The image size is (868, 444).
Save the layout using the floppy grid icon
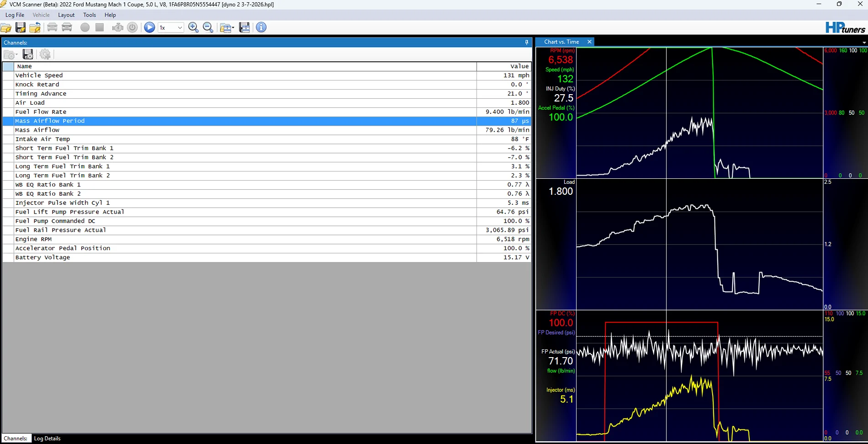[x=244, y=27]
